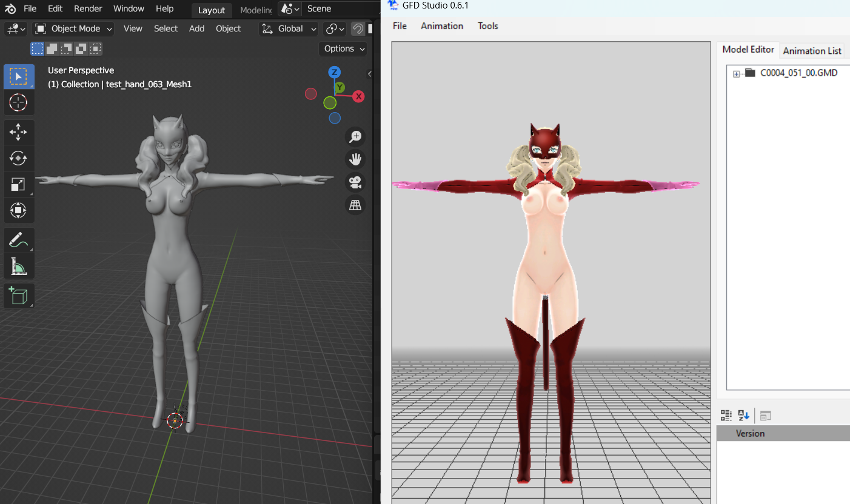The width and height of the screenshot is (850, 504).
Task: Switch to the Layout workspace tab
Action: coord(212,10)
